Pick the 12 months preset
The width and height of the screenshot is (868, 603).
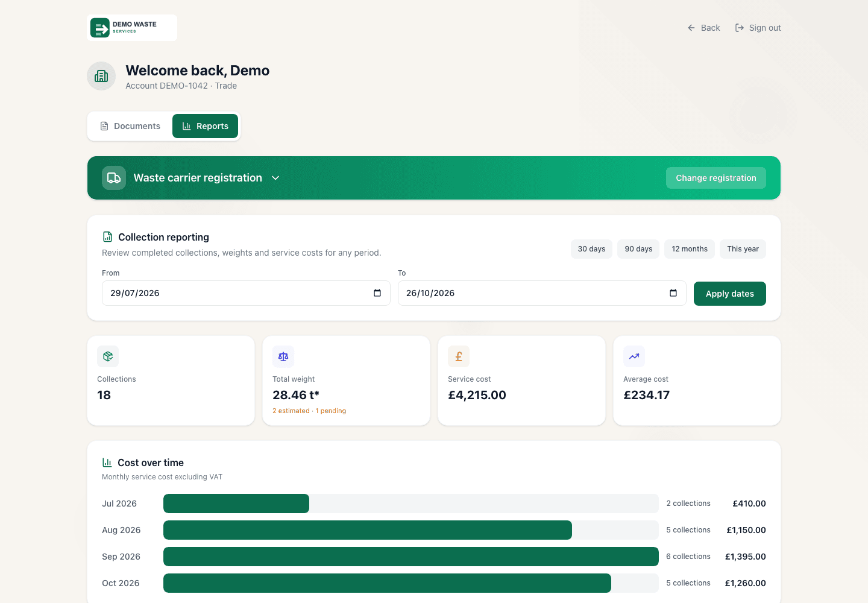click(690, 249)
